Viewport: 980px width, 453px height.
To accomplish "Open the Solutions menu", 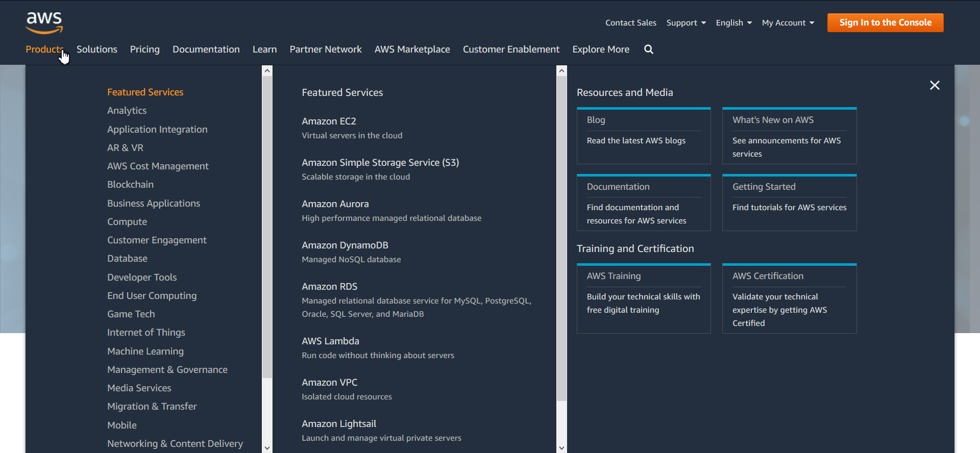I will 97,49.
